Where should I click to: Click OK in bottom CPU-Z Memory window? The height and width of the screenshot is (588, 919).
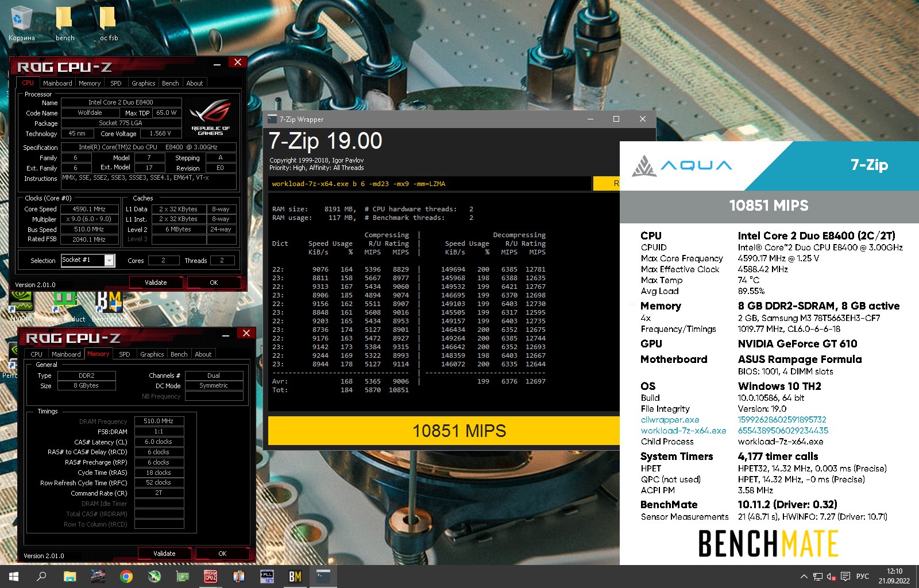(222, 554)
